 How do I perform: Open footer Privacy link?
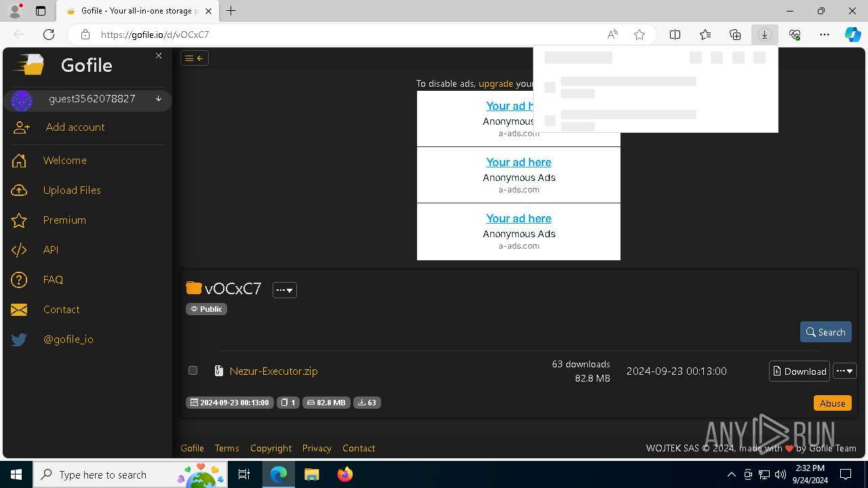pos(317,448)
